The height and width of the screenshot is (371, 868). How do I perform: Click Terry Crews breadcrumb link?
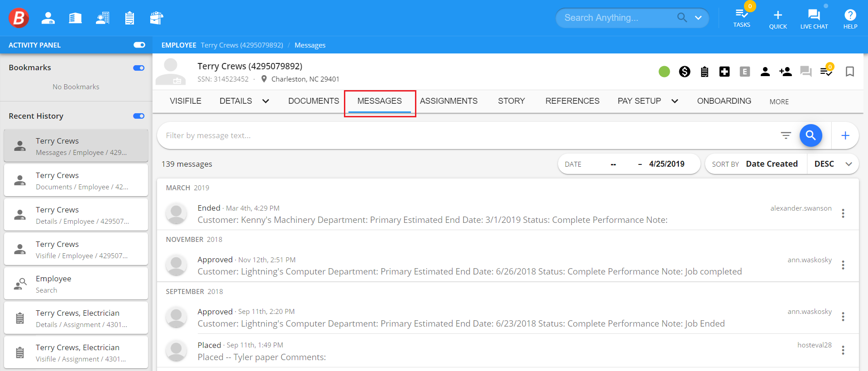(242, 45)
